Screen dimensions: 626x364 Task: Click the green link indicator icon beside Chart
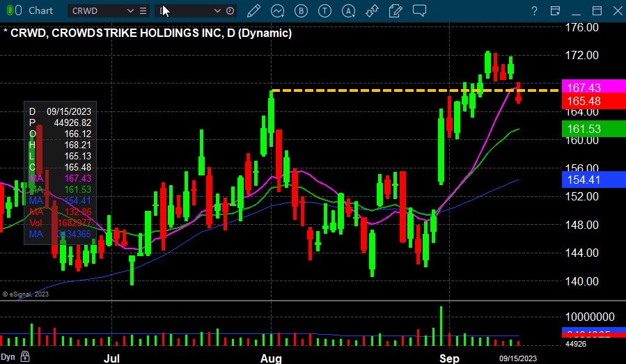[15, 10]
